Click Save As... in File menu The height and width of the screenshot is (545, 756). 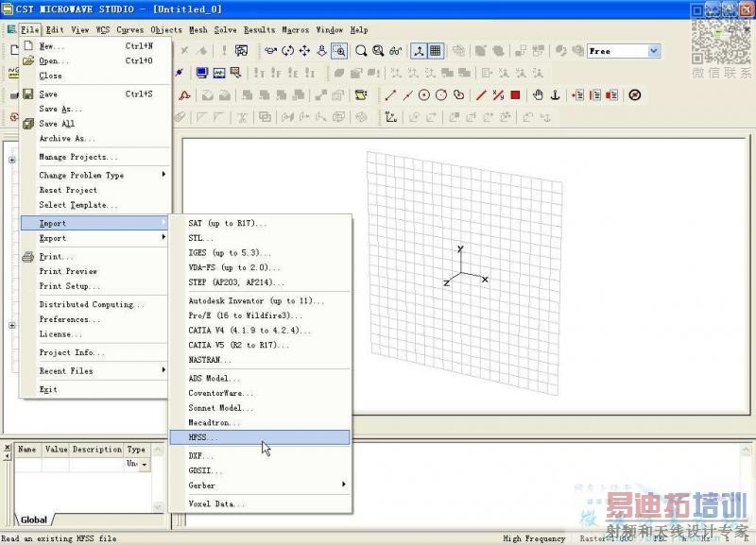95,109
